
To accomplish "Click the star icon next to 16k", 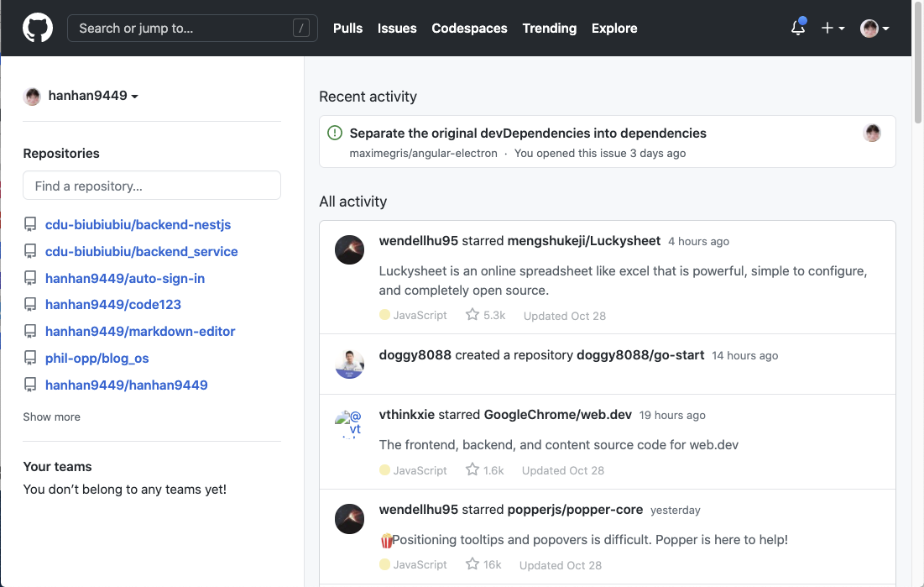I will [x=472, y=563].
